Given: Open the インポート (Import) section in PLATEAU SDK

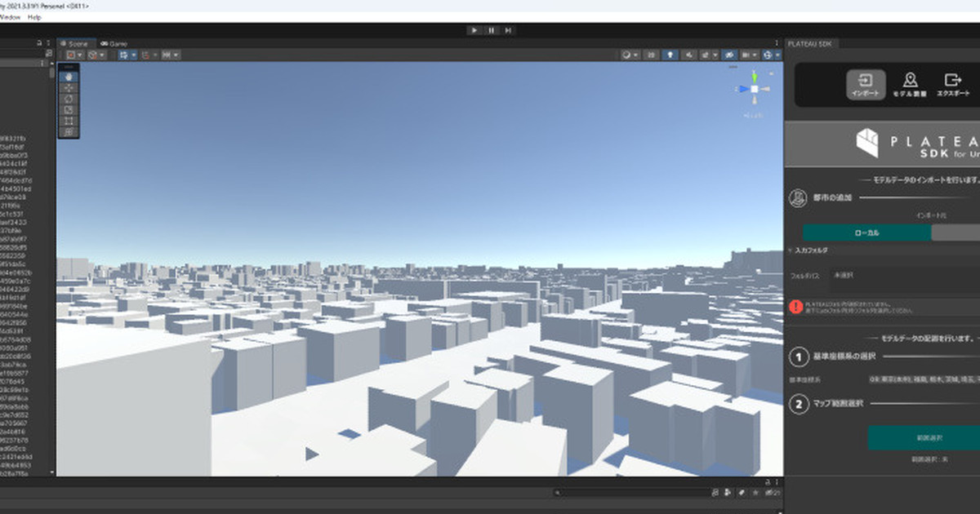Looking at the screenshot, I should (x=866, y=84).
